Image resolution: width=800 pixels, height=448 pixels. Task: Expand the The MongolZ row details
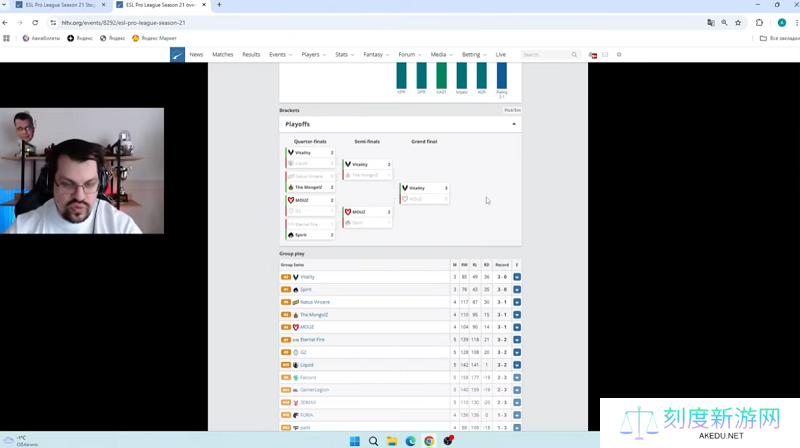tap(517, 315)
